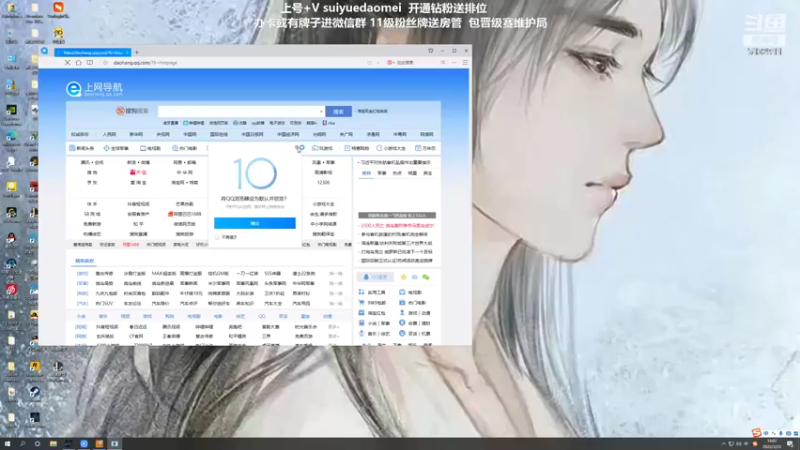The height and width of the screenshot is (450, 800).
Task: Expand the search box suggestion dropdown arrow
Action: 321,111
